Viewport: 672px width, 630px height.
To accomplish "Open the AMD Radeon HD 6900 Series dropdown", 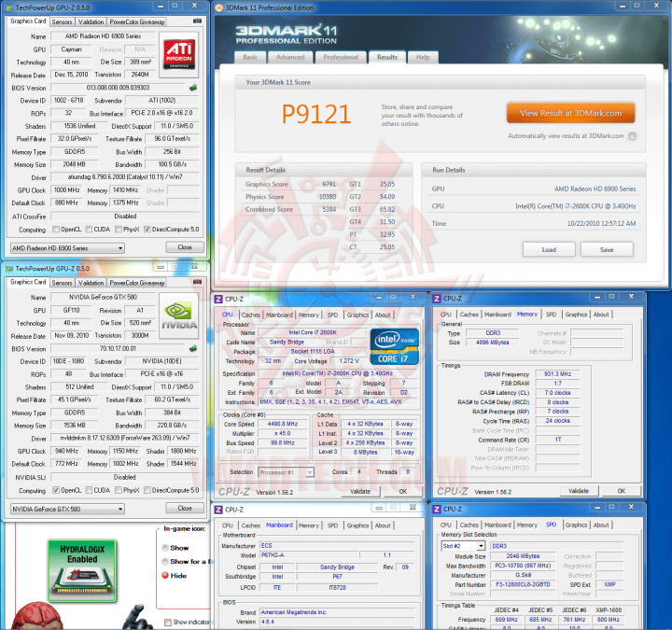I will (x=67, y=248).
